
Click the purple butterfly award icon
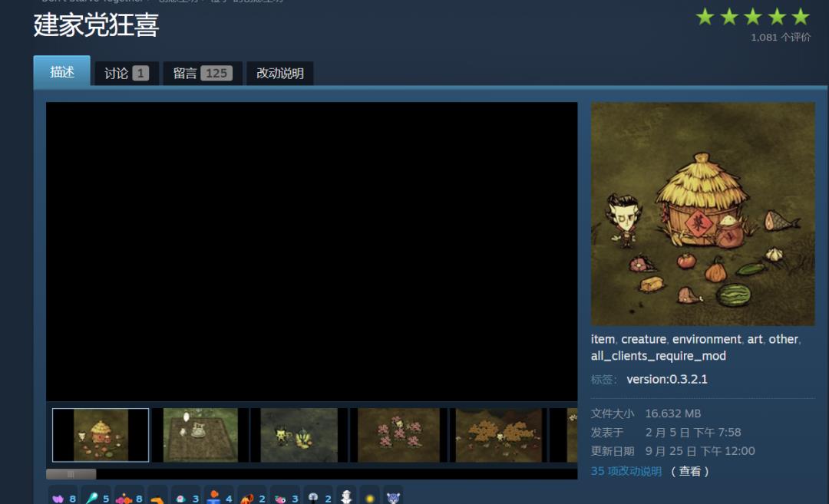[x=58, y=498]
